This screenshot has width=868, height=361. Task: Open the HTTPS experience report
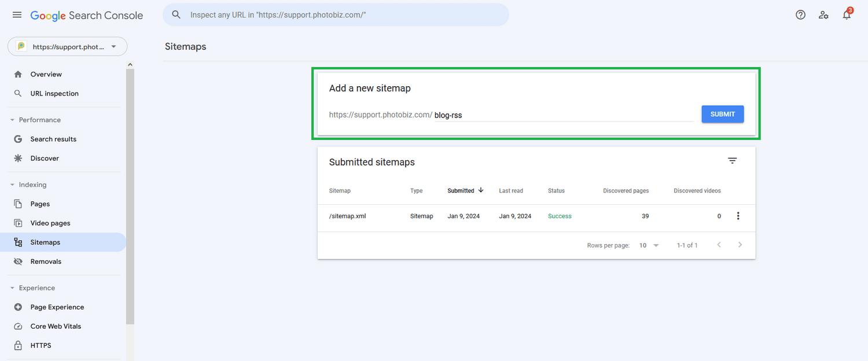point(41,345)
